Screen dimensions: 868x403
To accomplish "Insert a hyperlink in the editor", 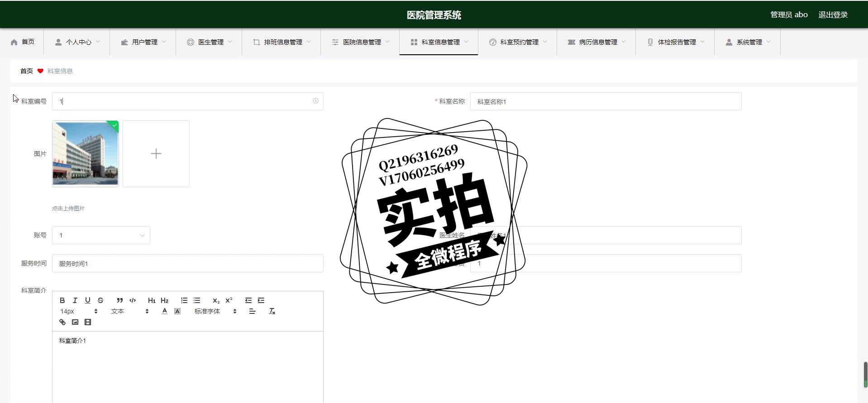I will click(62, 322).
